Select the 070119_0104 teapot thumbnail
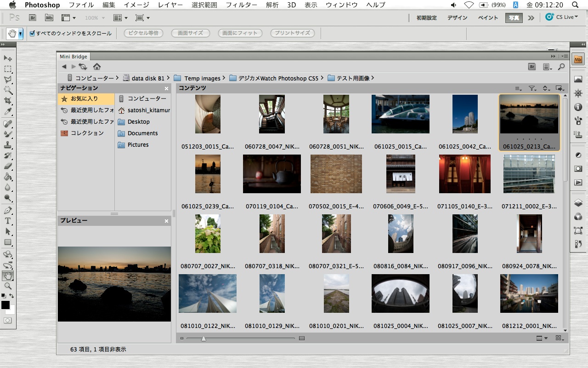The height and width of the screenshot is (368, 588). pos(271,174)
